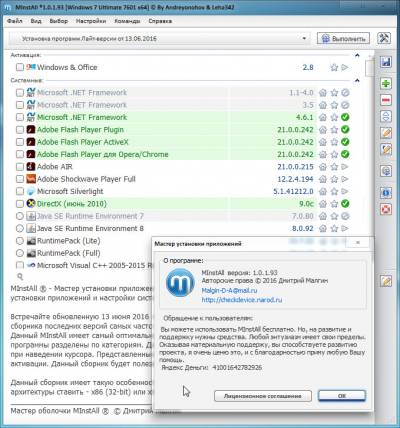Click the play arrow in Java SE 8 row
The width and height of the screenshot is (400, 428).
coord(345,228)
